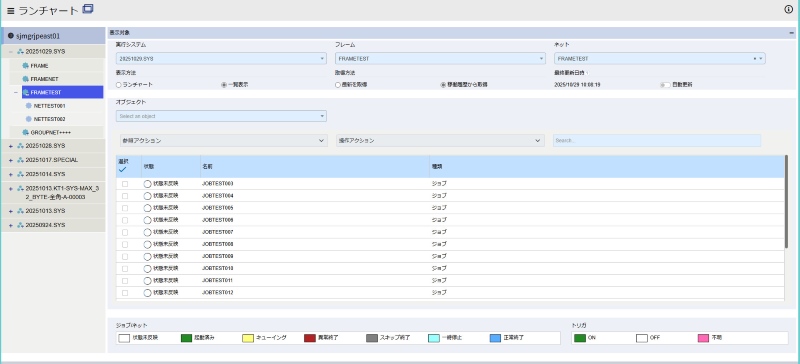Viewport: 800px width, 364px height.
Task: Choose the 最新を取得 radio option
Action: (337, 85)
